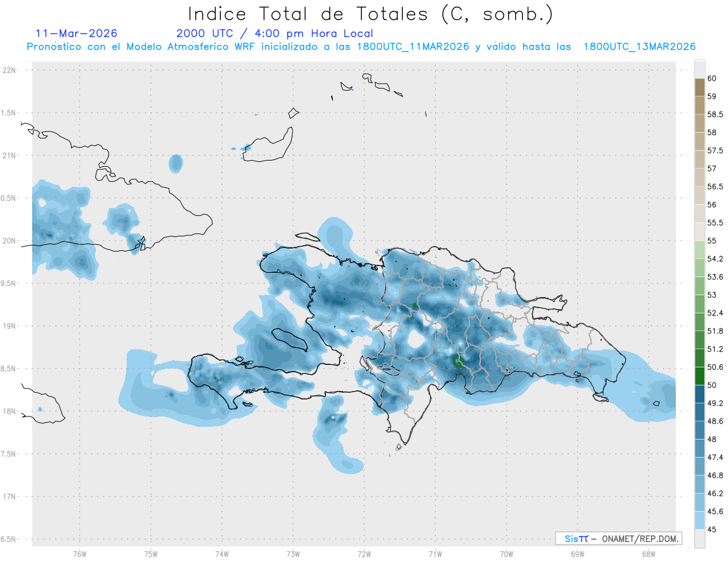The height and width of the screenshot is (562, 728).
Task: Click the legend value '48.6'
Action: [715, 421]
